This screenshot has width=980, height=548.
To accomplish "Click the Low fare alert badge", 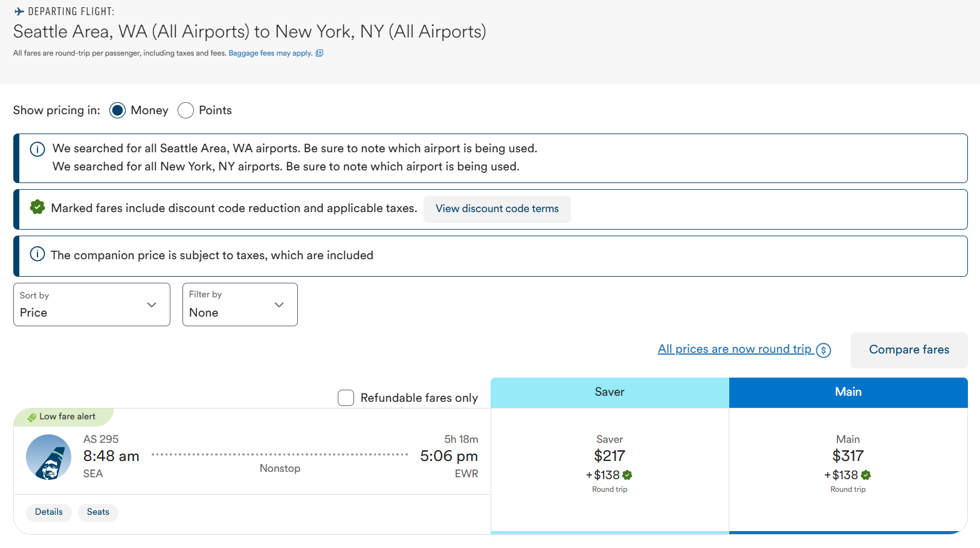I will pos(63,416).
